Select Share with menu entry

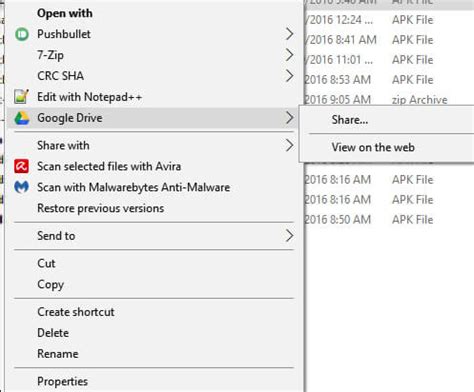point(154,145)
